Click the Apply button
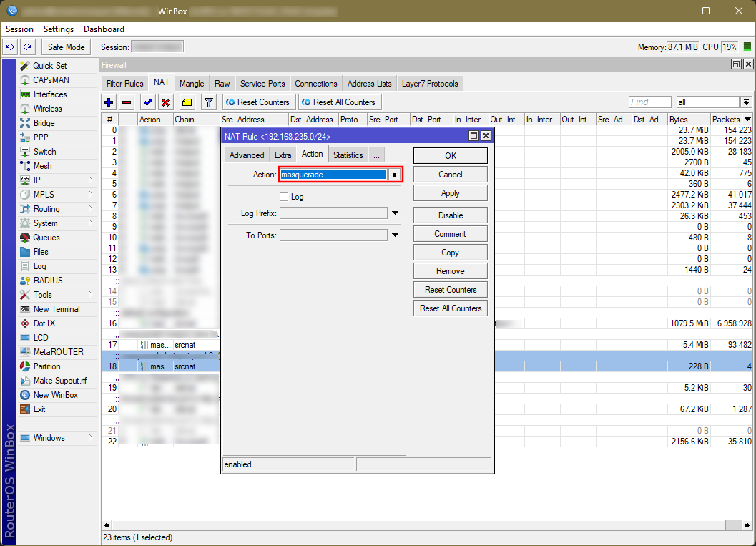 pos(450,193)
